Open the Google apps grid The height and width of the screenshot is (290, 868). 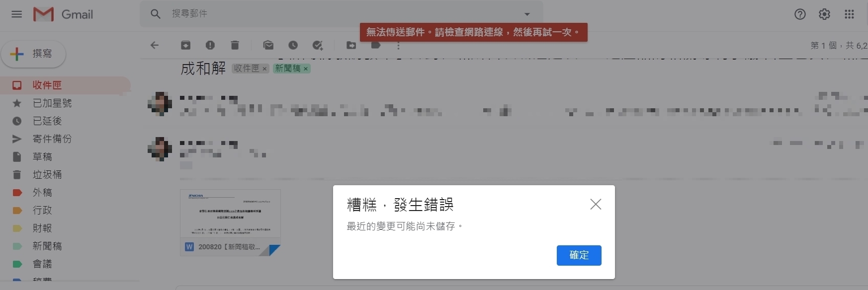tap(849, 14)
